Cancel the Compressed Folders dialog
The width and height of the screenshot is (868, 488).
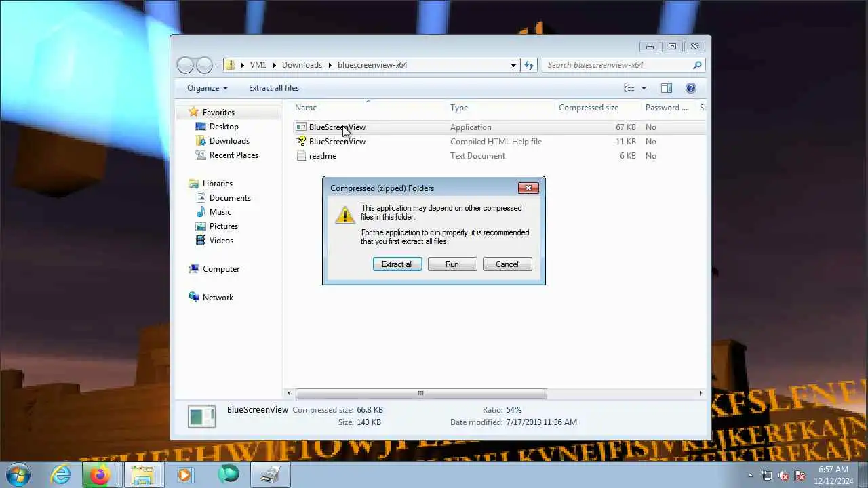(507, 264)
